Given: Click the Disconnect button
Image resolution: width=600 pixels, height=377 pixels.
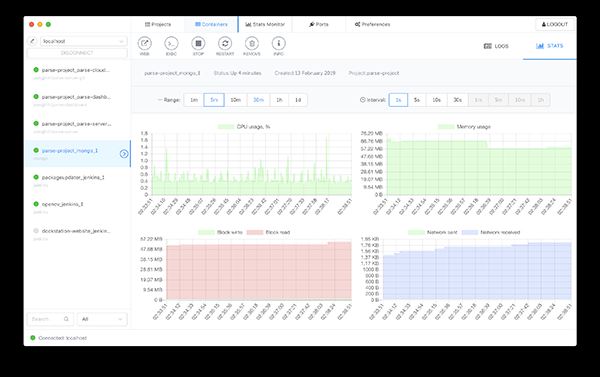Looking at the screenshot, I should coord(77,53).
